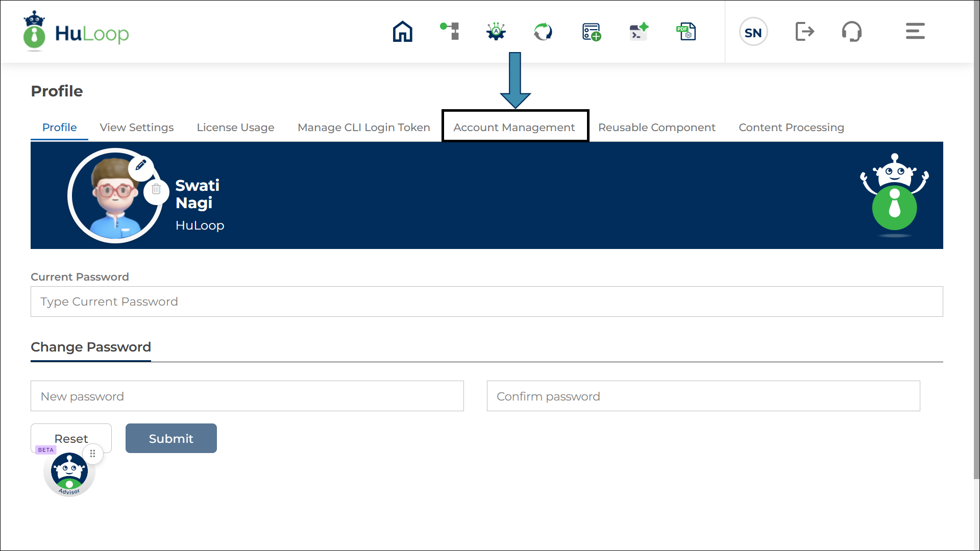The image size is (980, 551).
Task: Focus the Current Password field
Action: [x=486, y=302]
